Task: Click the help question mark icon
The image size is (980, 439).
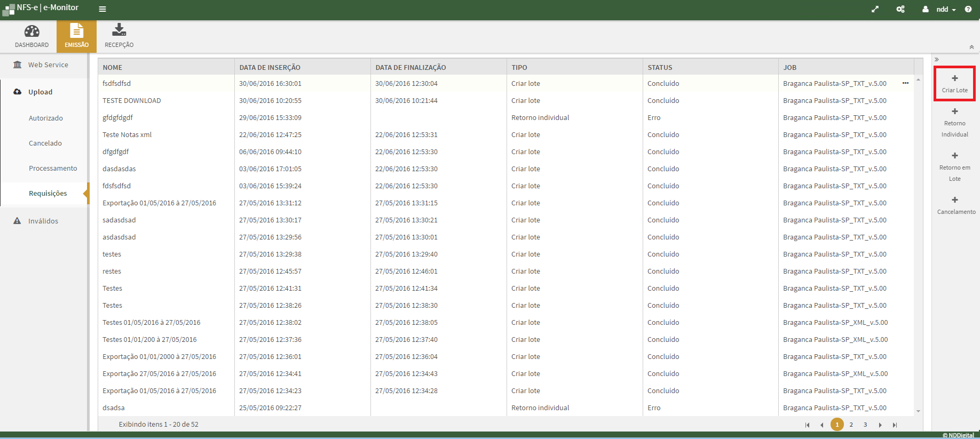Action: pyautogui.click(x=968, y=9)
